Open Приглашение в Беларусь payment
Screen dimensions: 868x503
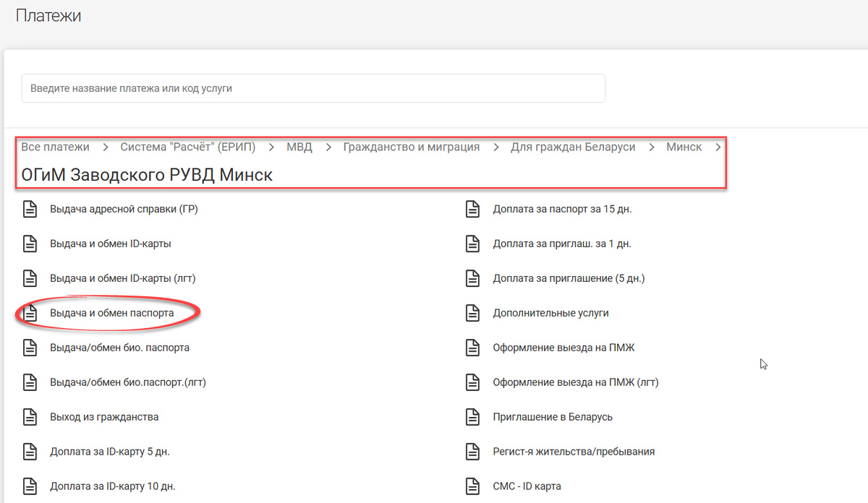pos(553,417)
